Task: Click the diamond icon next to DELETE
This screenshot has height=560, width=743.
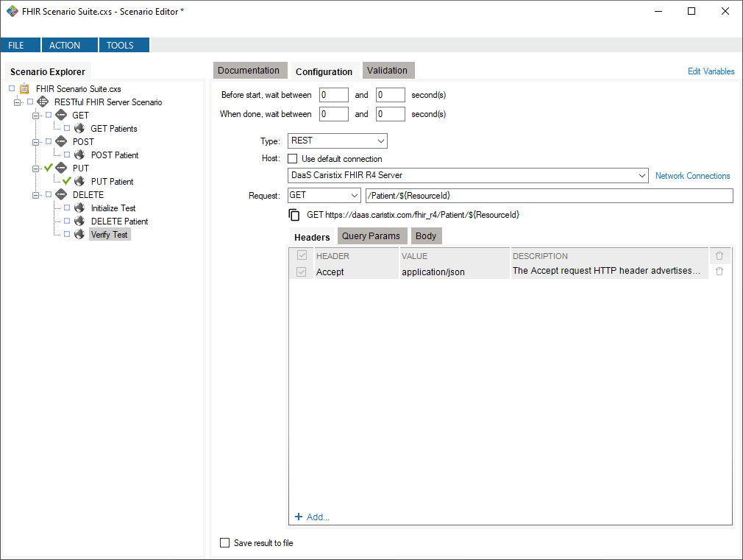Action: point(61,194)
